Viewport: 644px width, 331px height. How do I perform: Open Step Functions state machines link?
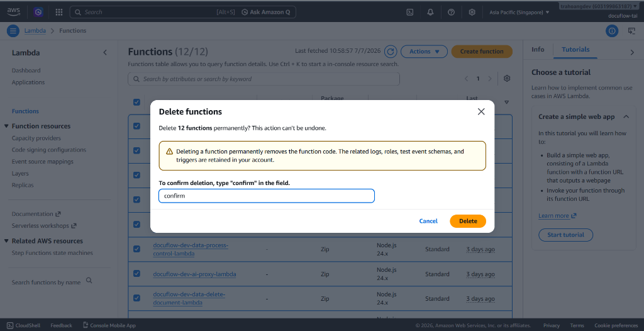tap(52, 253)
